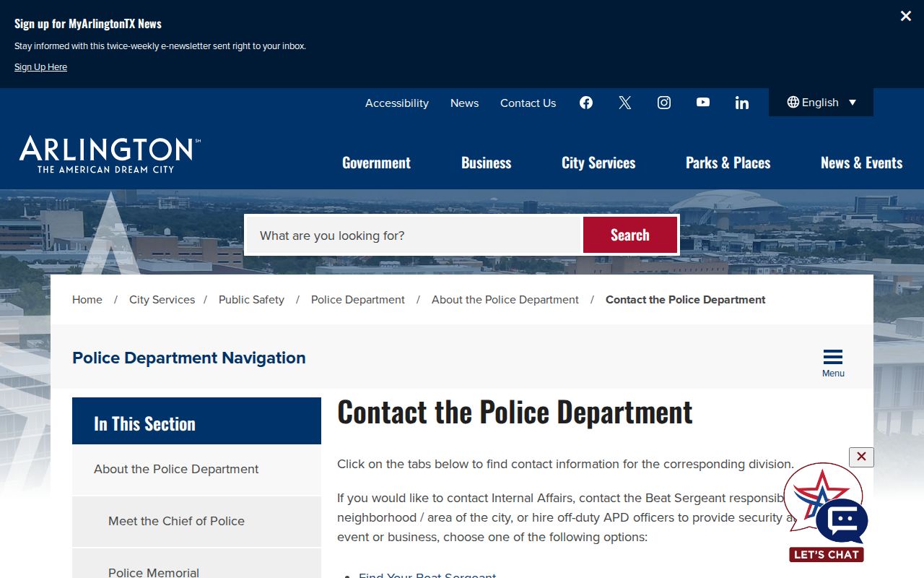924x578 pixels.
Task: Click the Police Department Navigation heading
Action: point(189,358)
